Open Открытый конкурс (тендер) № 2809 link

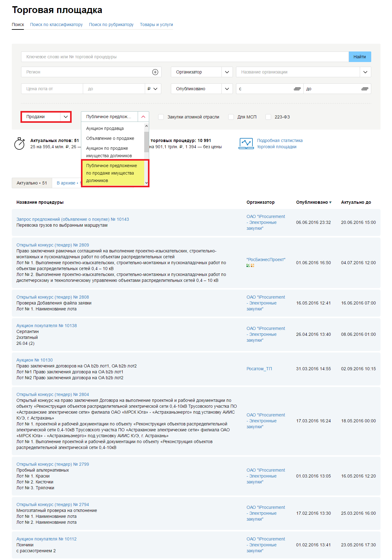tap(53, 245)
